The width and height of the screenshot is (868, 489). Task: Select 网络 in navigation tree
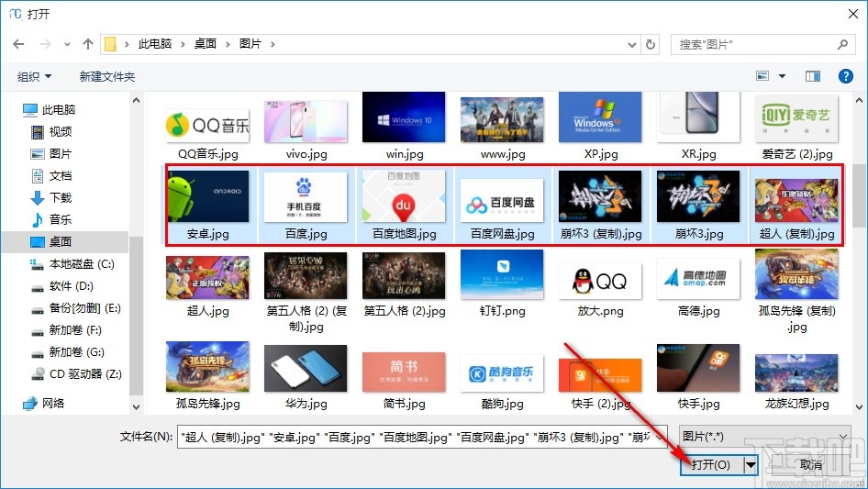coord(44,403)
